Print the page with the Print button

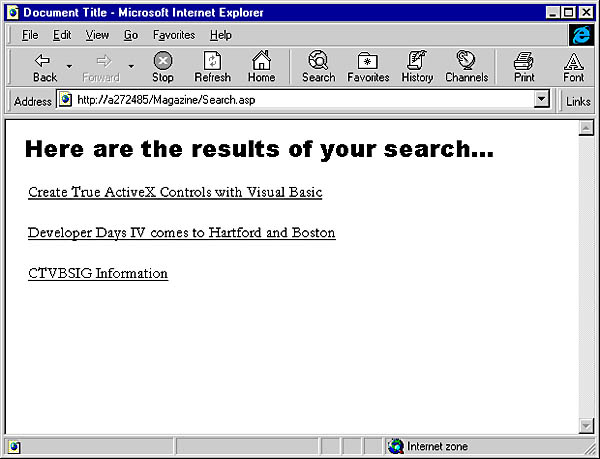pos(524,67)
